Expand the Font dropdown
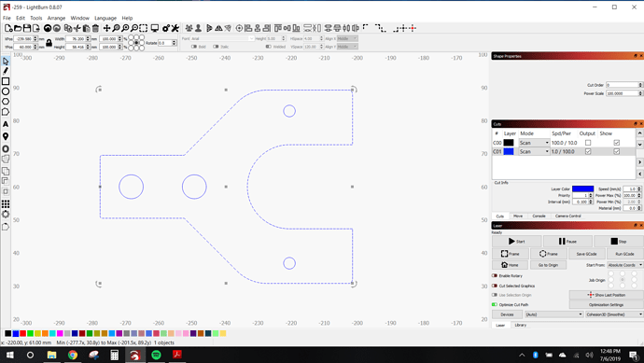This screenshot has width=644, height=363. 222,38
